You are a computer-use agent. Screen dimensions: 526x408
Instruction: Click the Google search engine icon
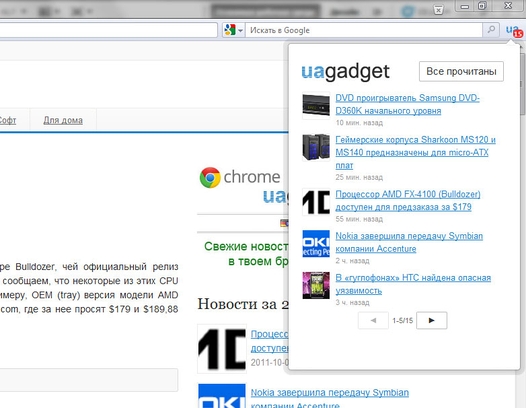(x=230, y=30)
